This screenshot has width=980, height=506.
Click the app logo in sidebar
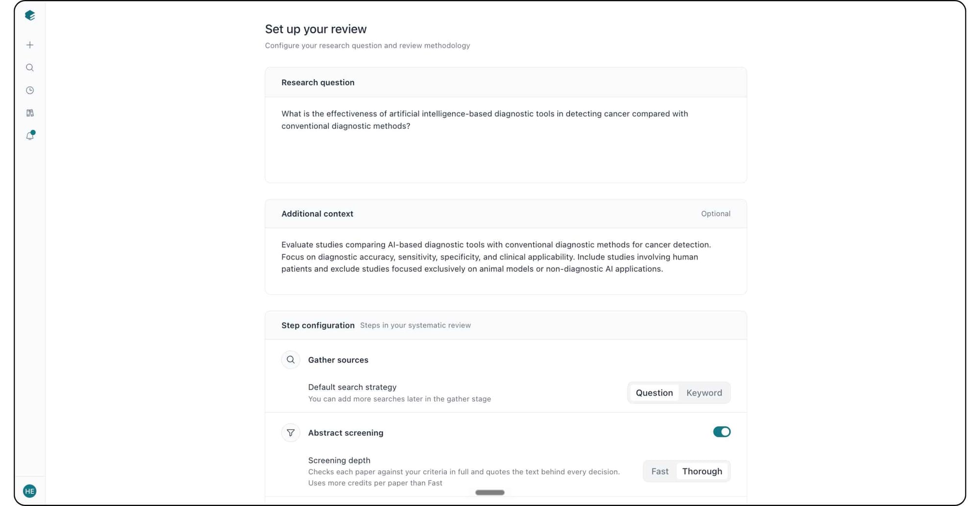[30, 15]
